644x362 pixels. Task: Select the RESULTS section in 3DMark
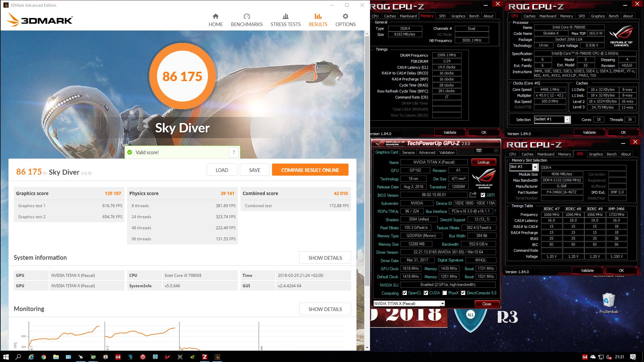coord(318,20)
